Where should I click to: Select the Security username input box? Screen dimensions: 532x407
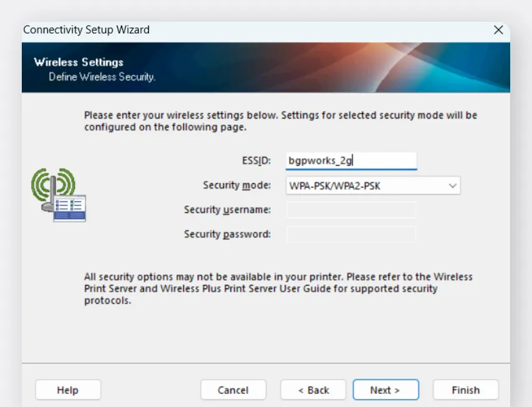(351, 210)
